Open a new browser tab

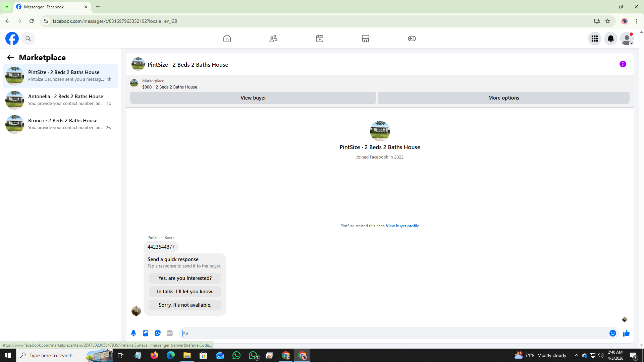click(98, 7)
